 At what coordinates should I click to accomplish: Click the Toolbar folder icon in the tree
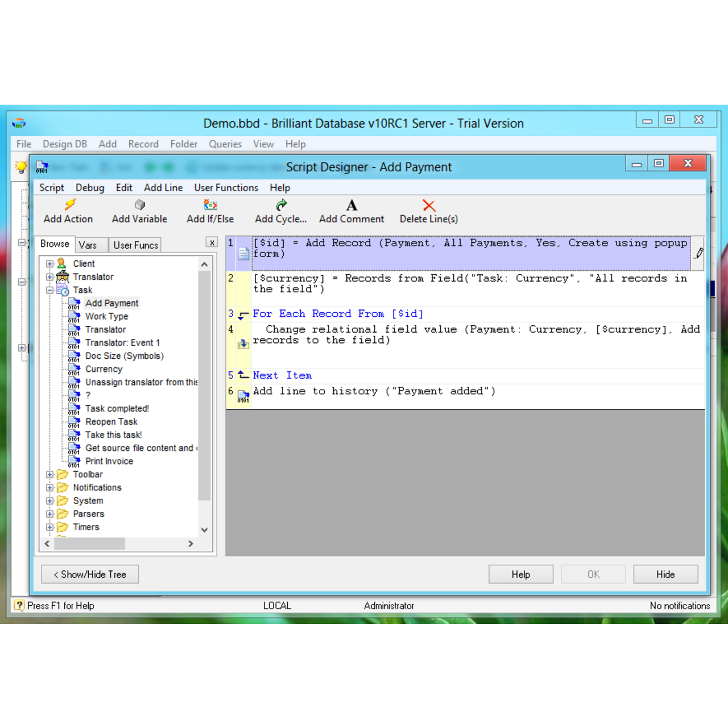(63, 474)
